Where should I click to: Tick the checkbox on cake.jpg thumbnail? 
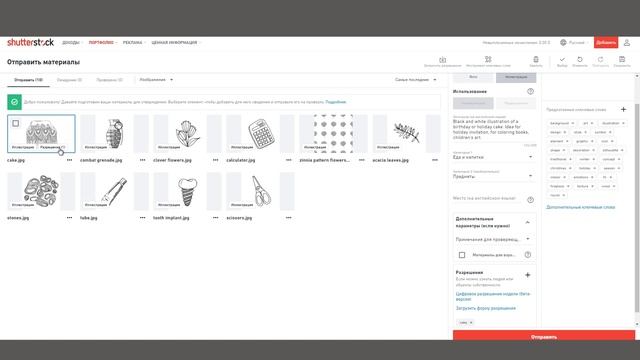pos(16,123)
